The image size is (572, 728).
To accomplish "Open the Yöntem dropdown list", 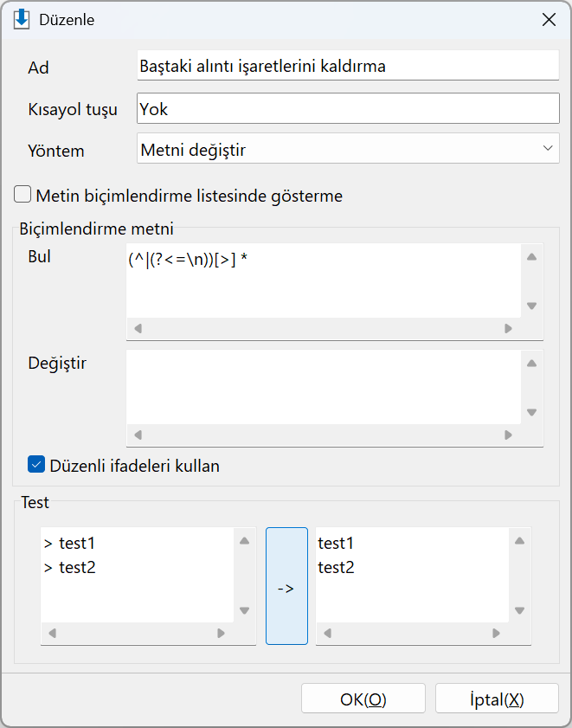I will 348,149.
